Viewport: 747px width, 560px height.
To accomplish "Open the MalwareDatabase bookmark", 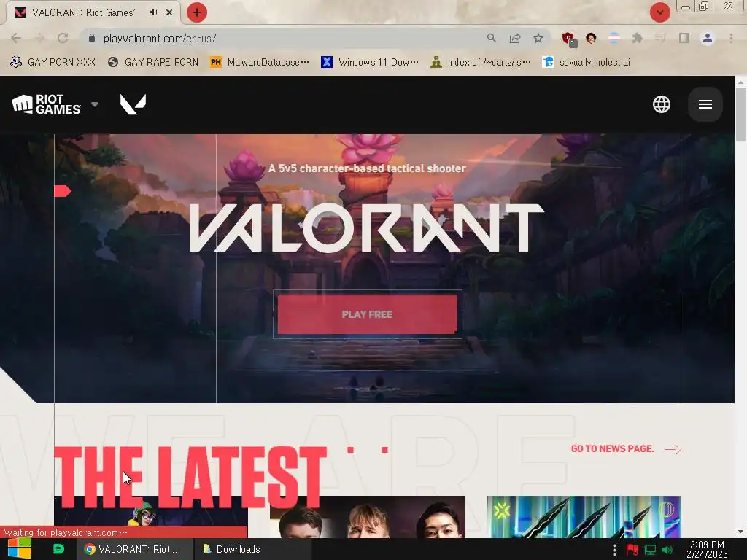I will 260,63.
